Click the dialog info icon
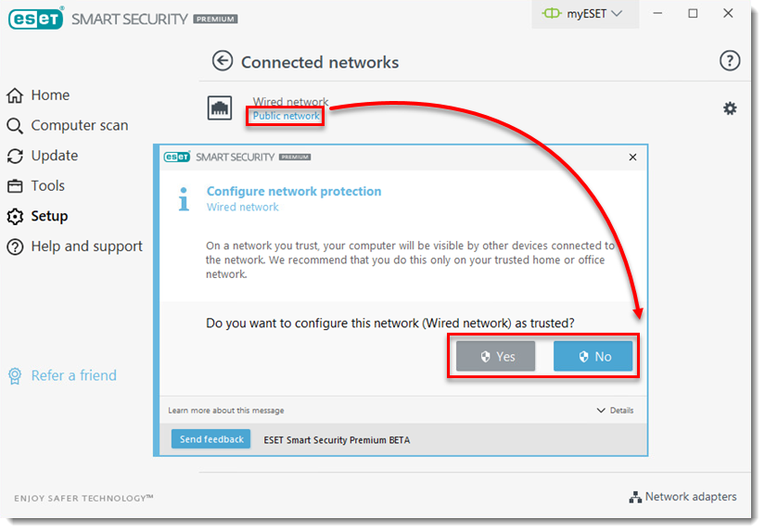 click(x=184, y=198)
